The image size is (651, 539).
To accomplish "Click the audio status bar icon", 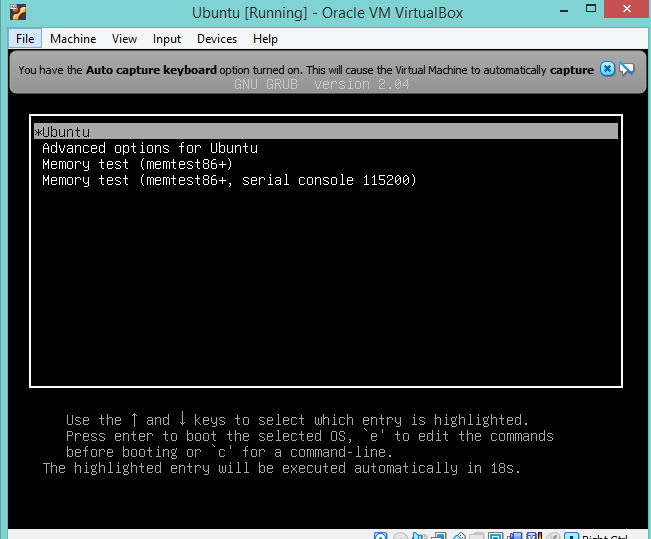I will click(419, 536).
